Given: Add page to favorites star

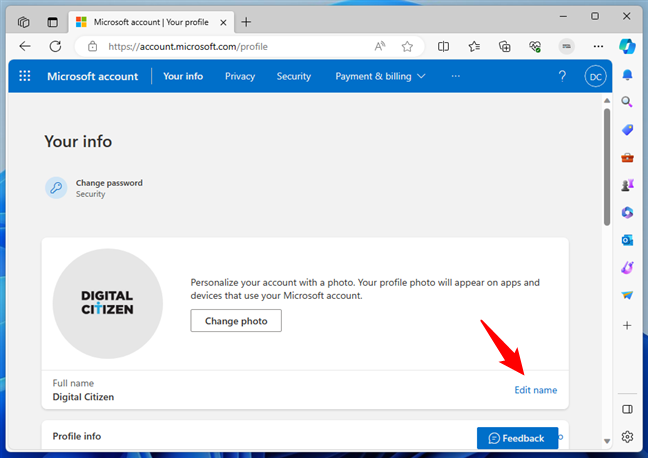Looking at the screenshot, I should pos(407,46).
